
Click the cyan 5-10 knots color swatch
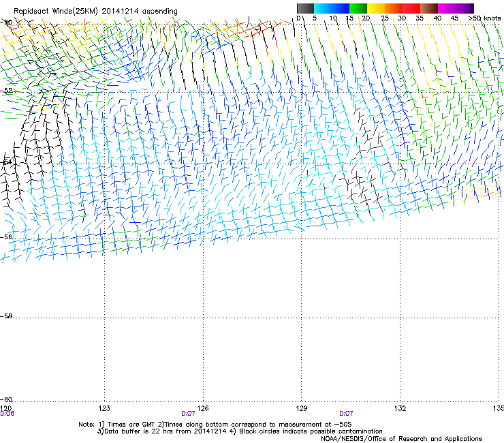pyautogui.click(x=323, y=8)
